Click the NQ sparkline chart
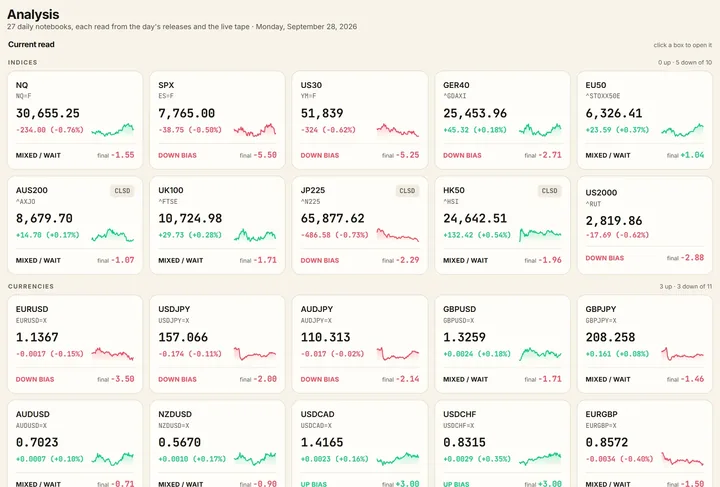The width and height of the screenshot is (720, 487). point(112,130)
